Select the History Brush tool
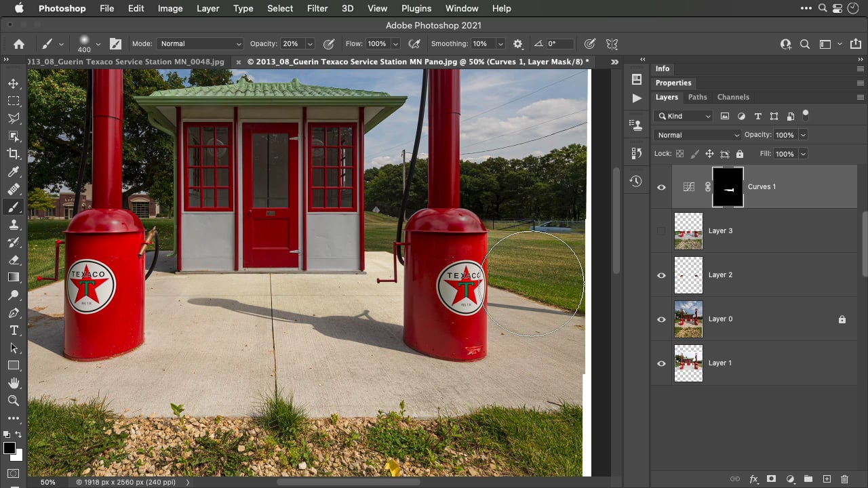This screenshot has width=868, height=488. click(13, 243)
